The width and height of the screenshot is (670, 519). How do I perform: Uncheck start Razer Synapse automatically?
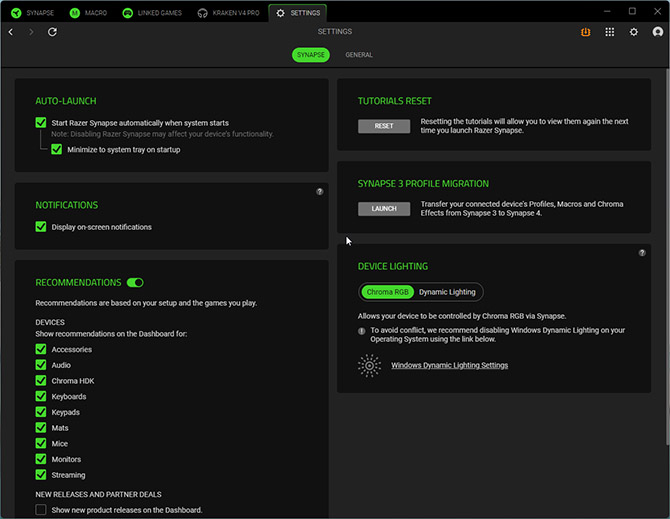pos(41,123)
